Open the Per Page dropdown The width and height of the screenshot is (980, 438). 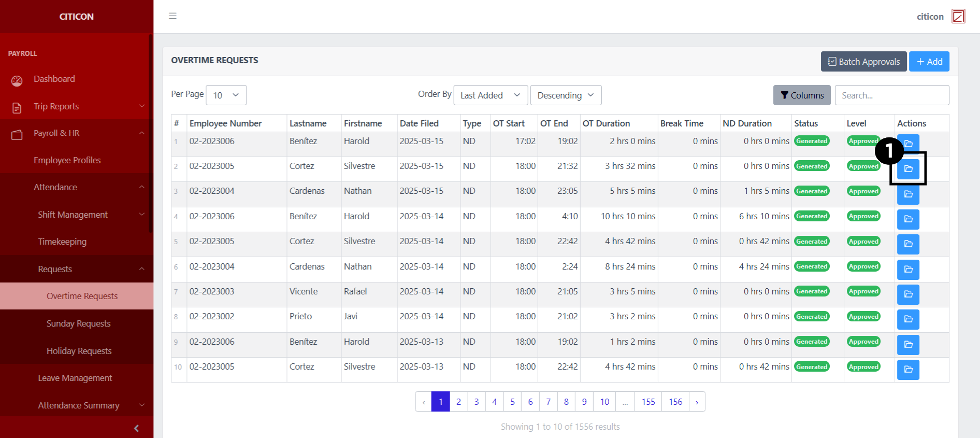226,95
